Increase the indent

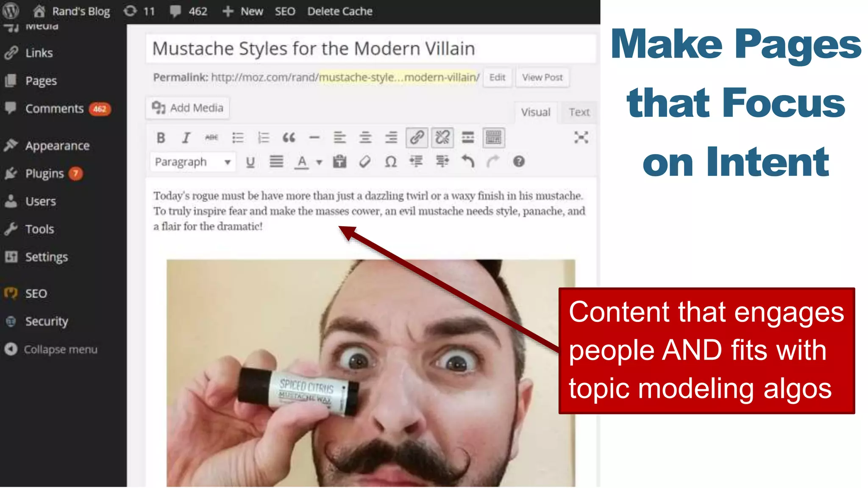[442, 162]
